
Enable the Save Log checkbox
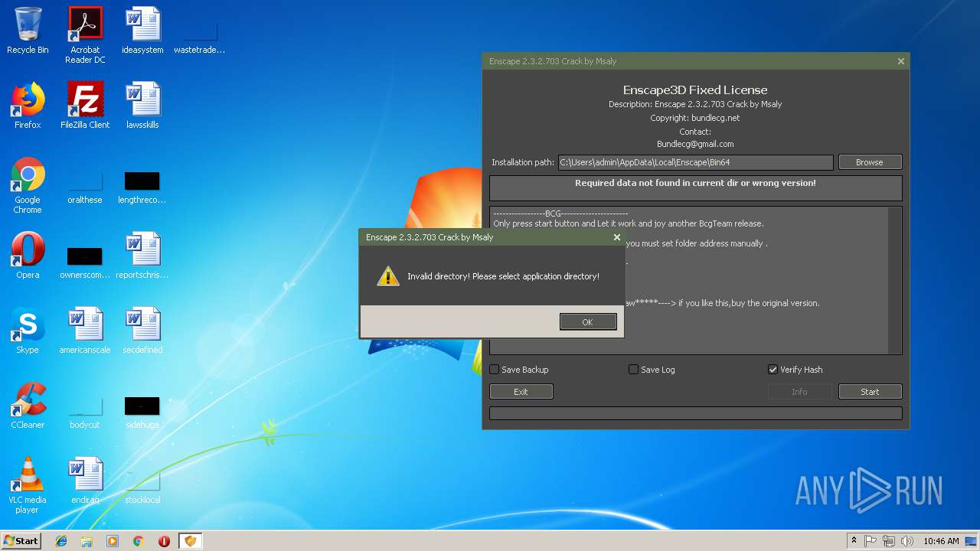click(633, 370)
